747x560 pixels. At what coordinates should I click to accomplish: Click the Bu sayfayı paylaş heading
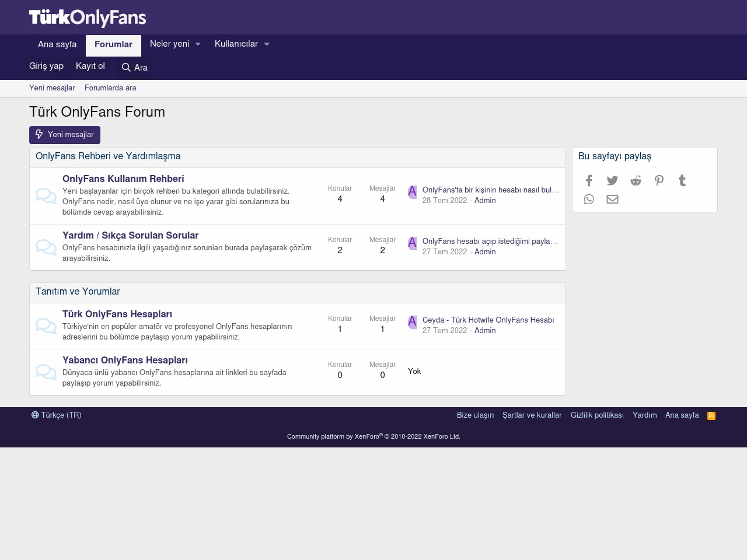point(615,156)
